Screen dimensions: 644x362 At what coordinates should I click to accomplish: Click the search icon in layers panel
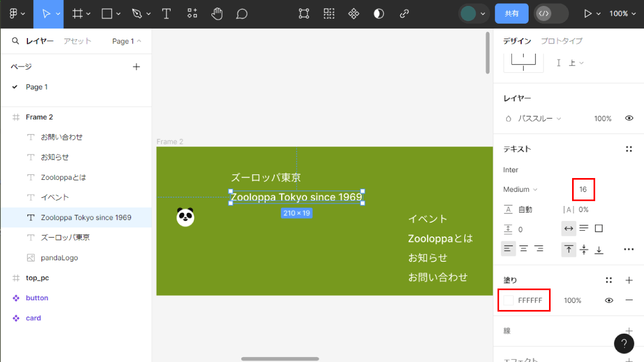15,41
